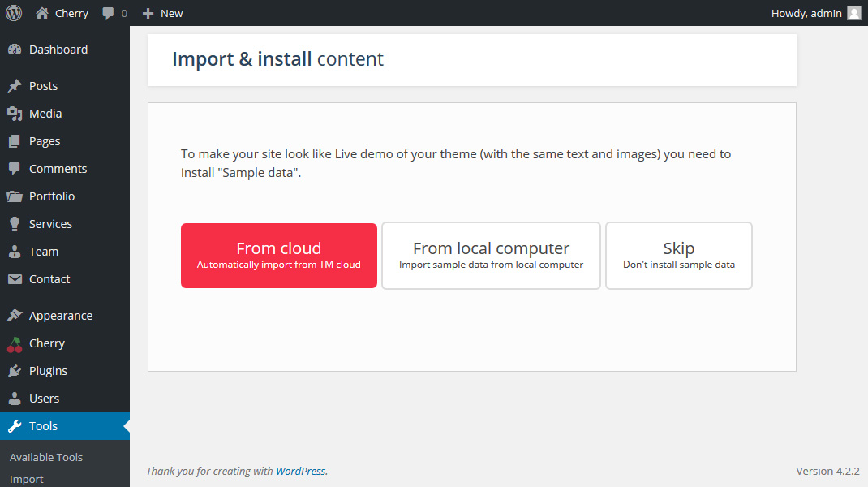Click the home icon beside Cherry
The width and height of the screenshot is (868, 487).
click(42, 13)
